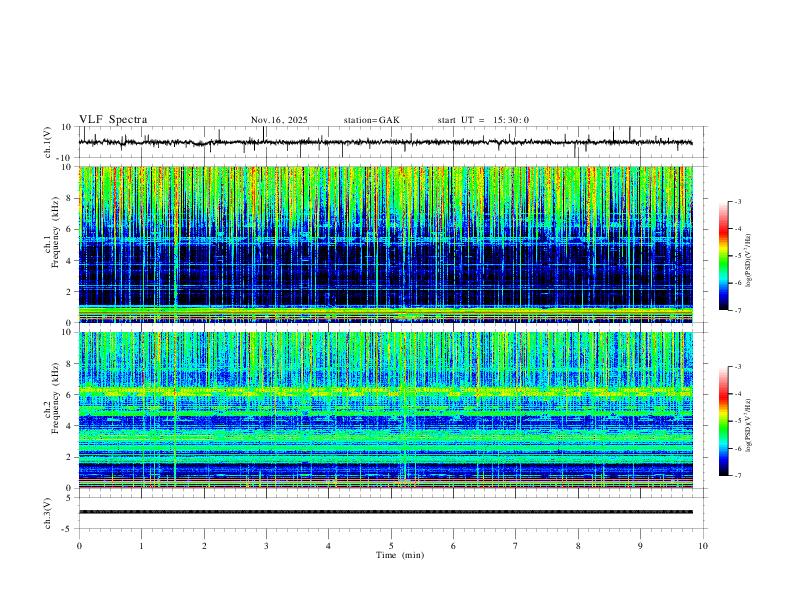The height and width of the screenshot is (612, 792).
Task: Click the "-7" tick on ch.2 colorbar
Action: click(737, 476)
